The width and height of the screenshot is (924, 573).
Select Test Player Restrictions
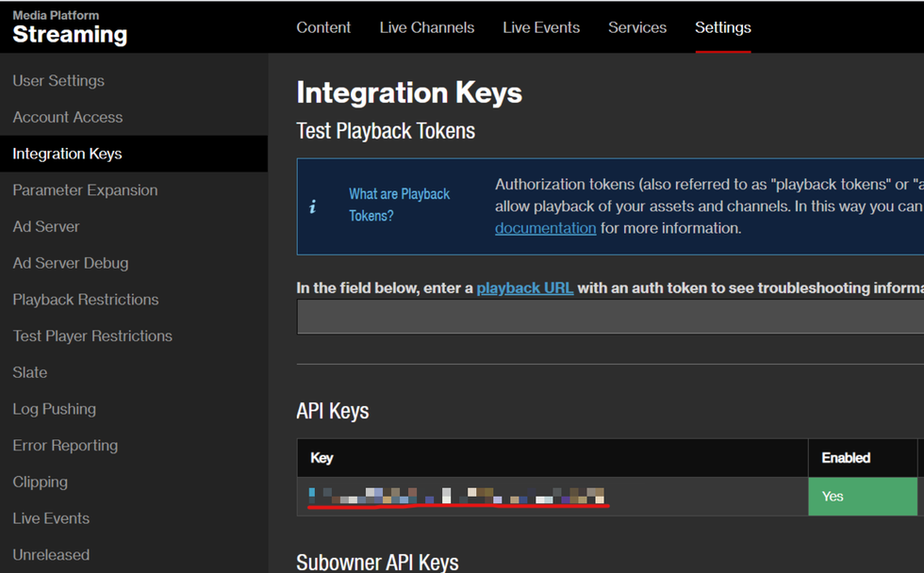point(92,336)
